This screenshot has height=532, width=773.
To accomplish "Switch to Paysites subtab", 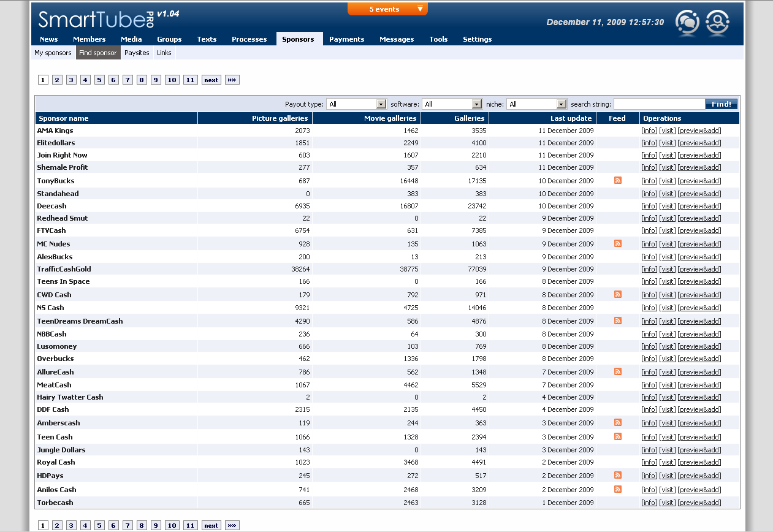I will point(137,53).
